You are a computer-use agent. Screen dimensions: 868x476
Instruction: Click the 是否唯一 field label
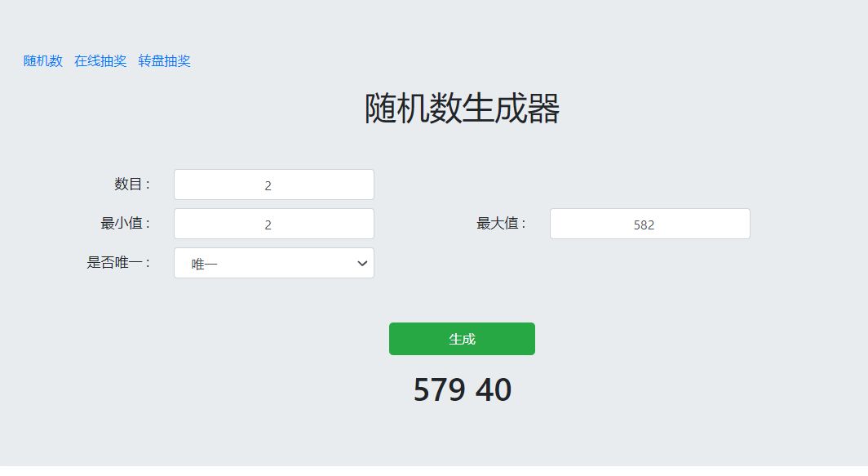coord(118,262)
